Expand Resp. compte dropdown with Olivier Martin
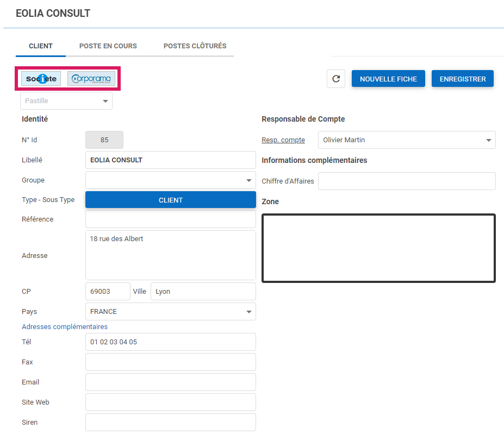Image resolution: width=504 pixels, height=435 pixels. [x=406, y=140]
